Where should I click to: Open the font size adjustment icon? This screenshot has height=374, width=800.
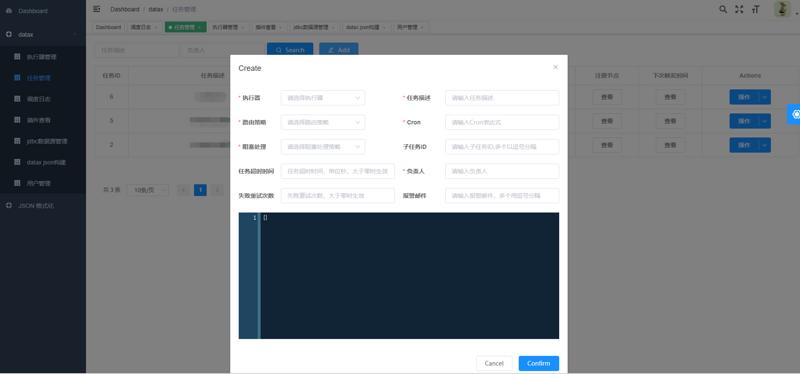(756, 9)
